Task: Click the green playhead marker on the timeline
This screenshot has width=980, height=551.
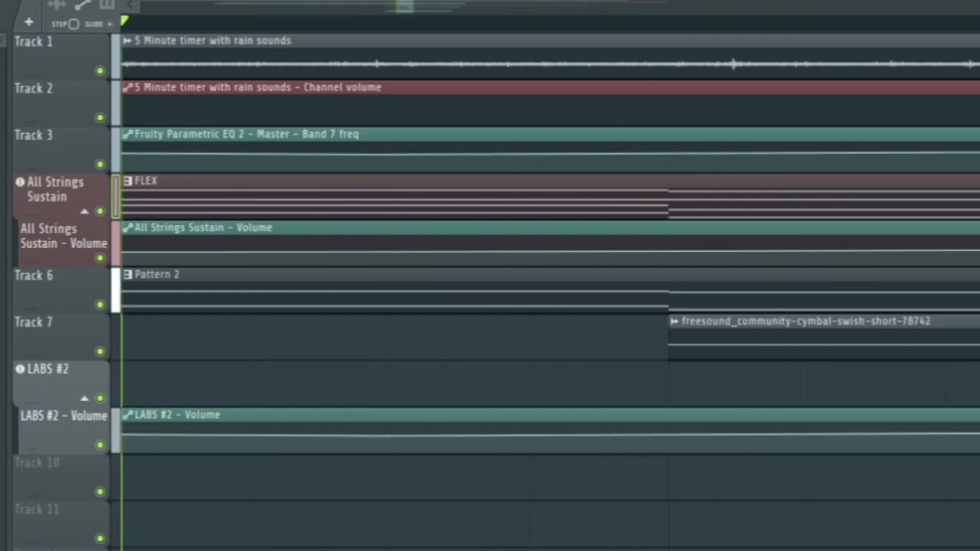Action: coord(125,21)
